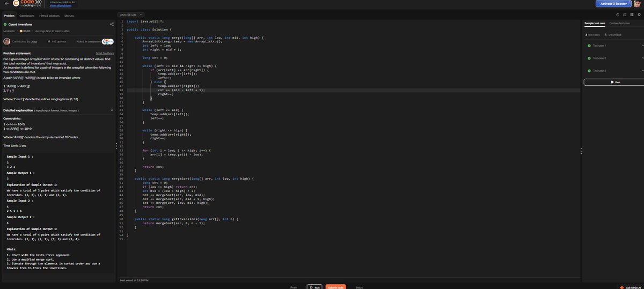The height and width of the screenshot is (289, 644).
Task: Click the 'Ask Ninja AI' label
Action: 633,287
